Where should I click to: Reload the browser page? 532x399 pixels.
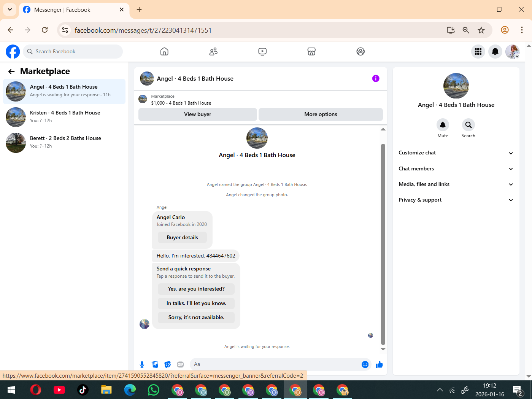(45, 30)
